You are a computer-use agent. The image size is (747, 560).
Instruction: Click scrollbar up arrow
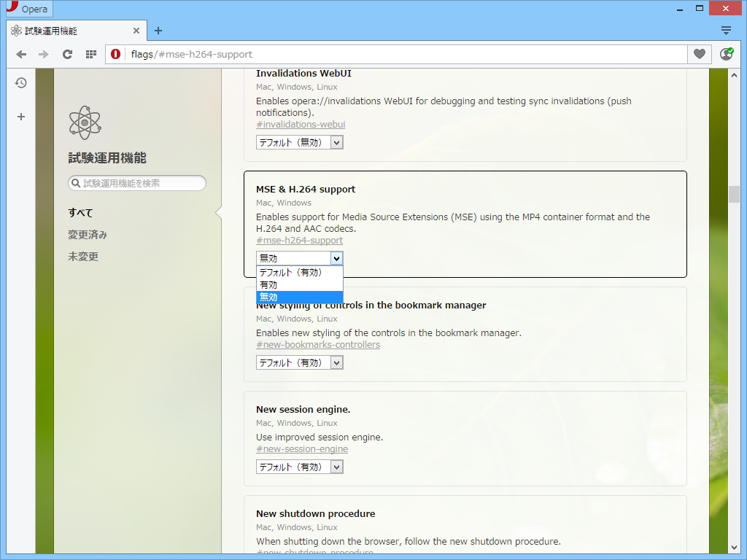click(x=734, y=75)
